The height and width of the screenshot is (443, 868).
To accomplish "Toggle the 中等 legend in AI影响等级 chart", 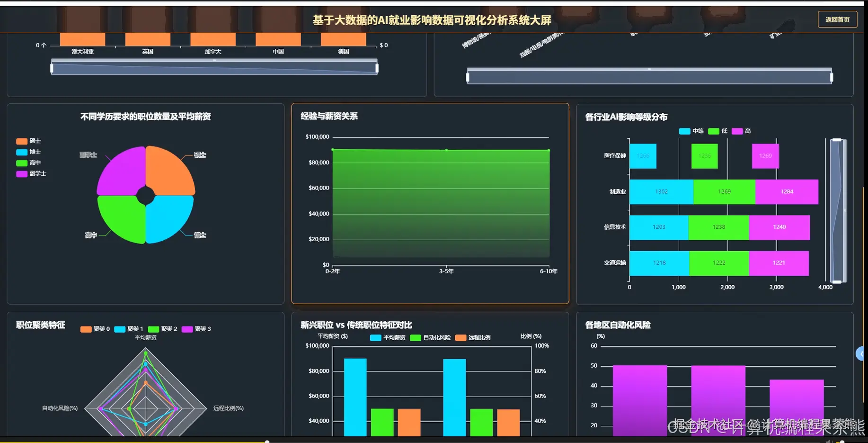I will point(691,131).
